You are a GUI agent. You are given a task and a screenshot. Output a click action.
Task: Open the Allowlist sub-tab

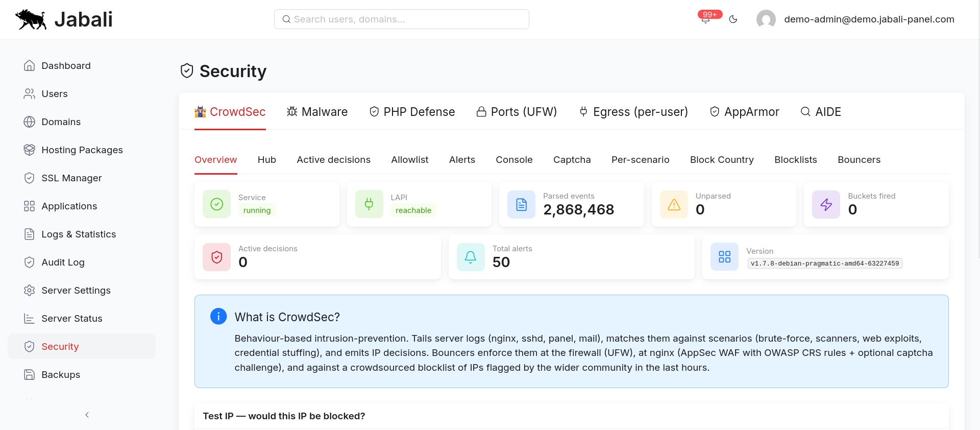pyautogui.click(x=410, y=160)
